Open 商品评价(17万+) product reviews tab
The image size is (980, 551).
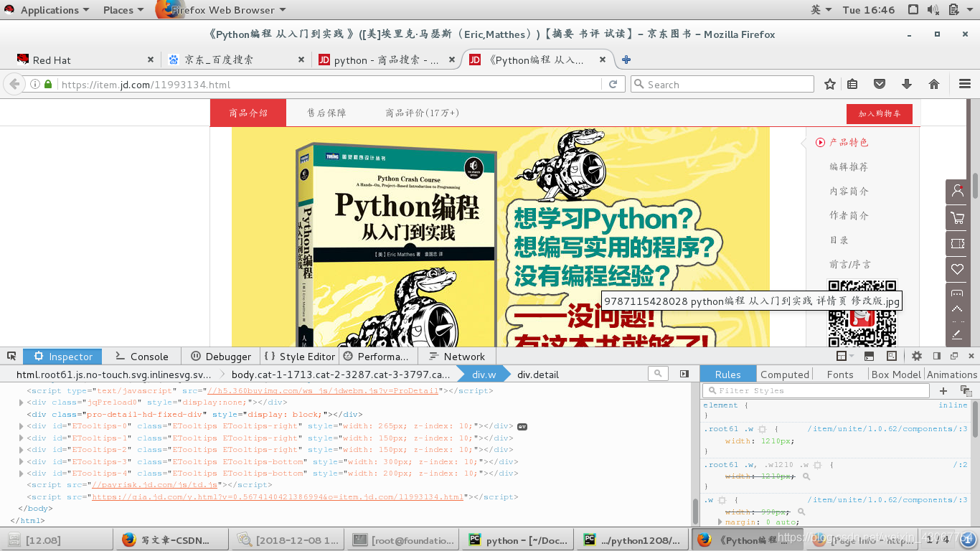[x=422, y=113]
